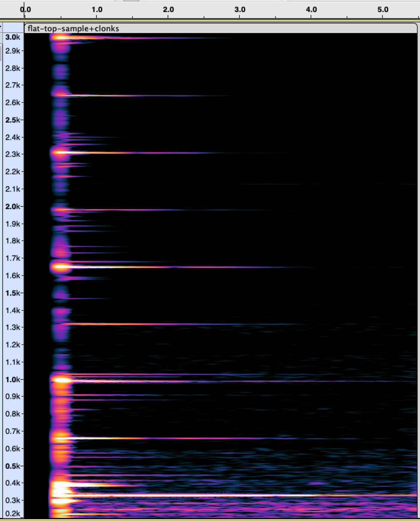420x521 pixels.
Task: Click the 2.3k label on the frequency scale
Action: pos(13,154)
